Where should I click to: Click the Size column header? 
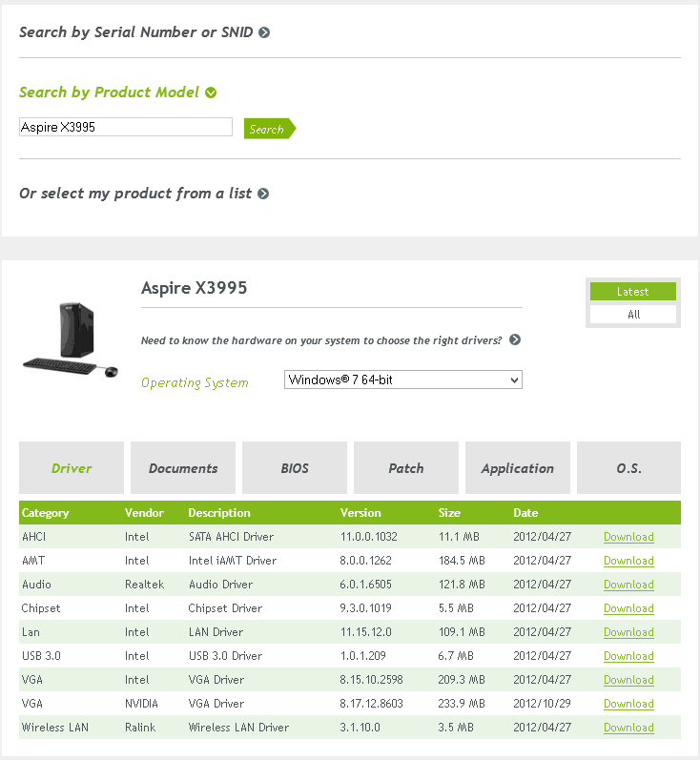tap(449, 513)
